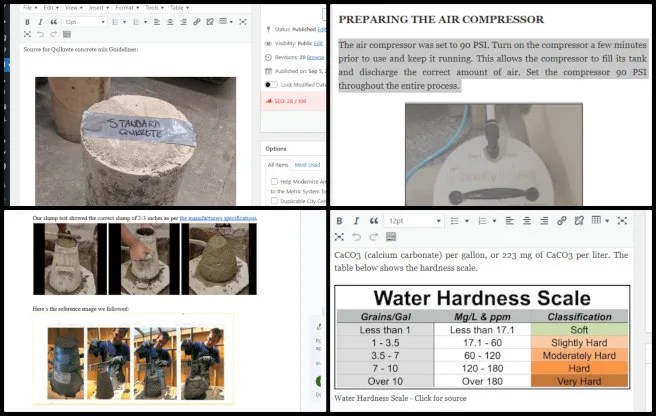
Task: Align text right in Quikrete guidelines editor
Action: (184, 22)
